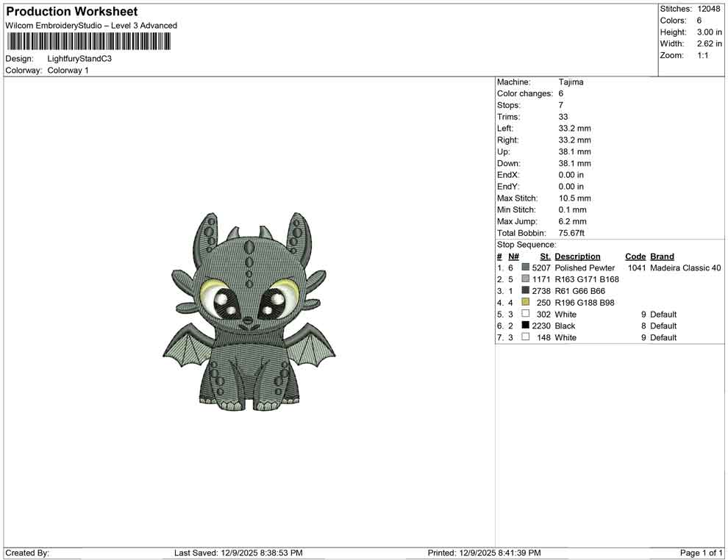Viewport: 728px width, 560px height.
Task: Click the trims value '33'
Action: click(563, 117)
